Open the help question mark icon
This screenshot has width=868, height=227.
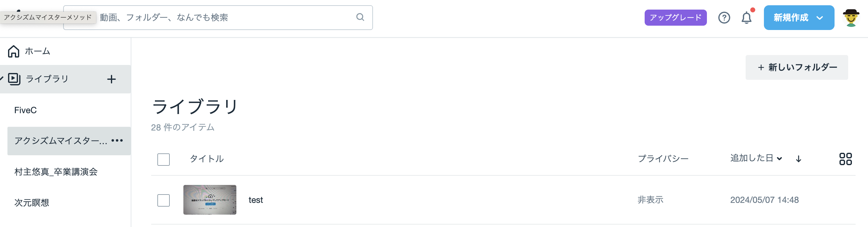point(724,18)
